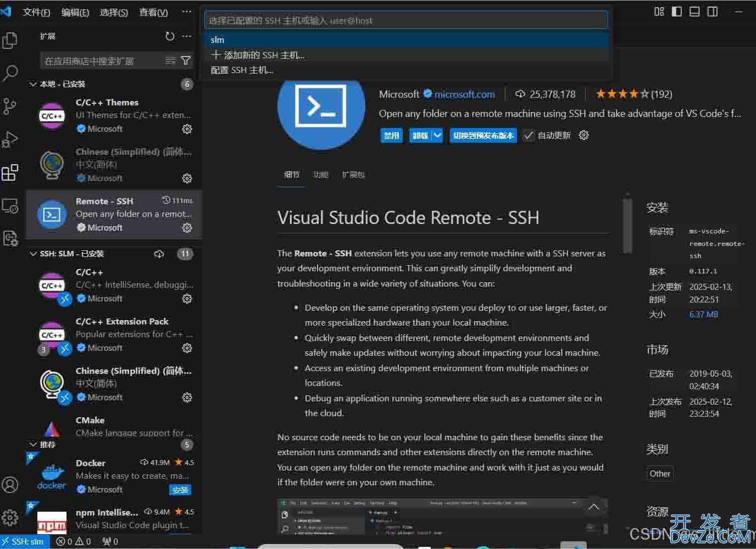This screenshot has width=756, height=549.
Task: Click the Uninstall extension button
Action: pos(420,135)
